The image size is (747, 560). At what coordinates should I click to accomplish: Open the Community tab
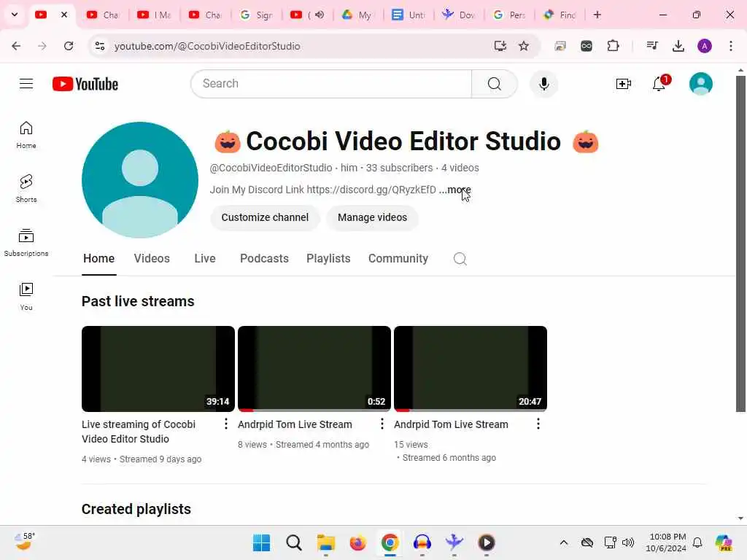click(398, 259)
